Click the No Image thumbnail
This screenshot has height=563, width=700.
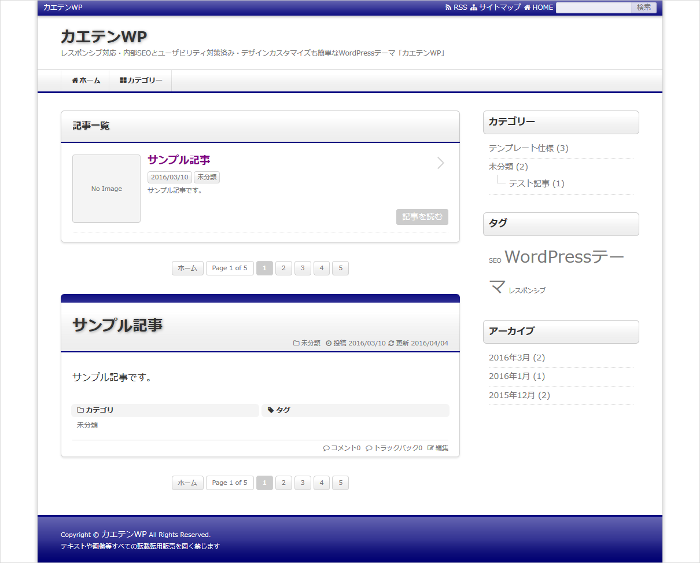[106, 188]
